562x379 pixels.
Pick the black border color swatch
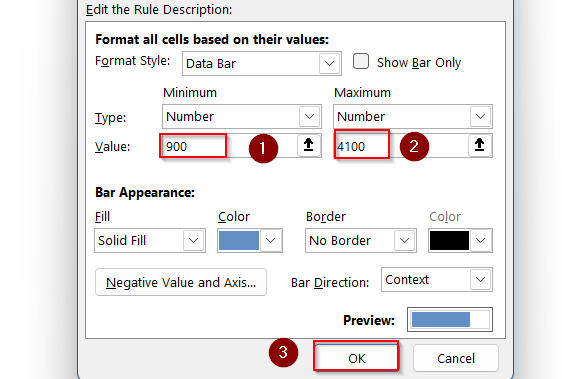click(449, 240)
